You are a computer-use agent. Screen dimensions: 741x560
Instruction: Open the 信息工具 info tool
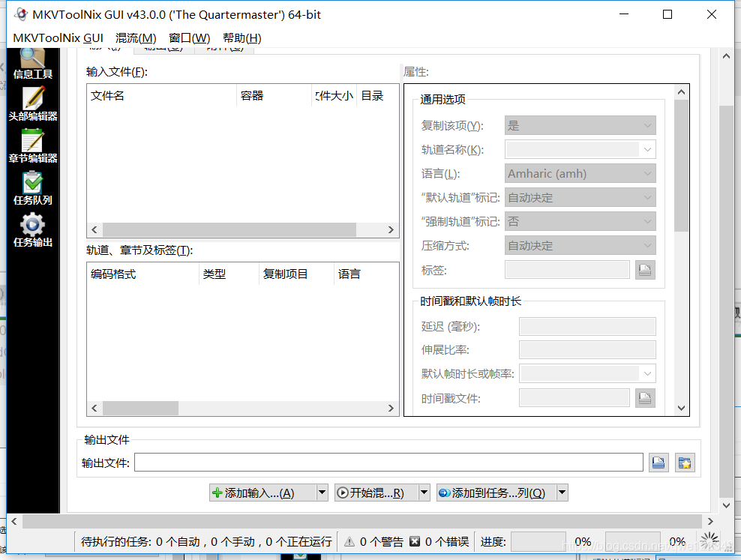(32, 63)
